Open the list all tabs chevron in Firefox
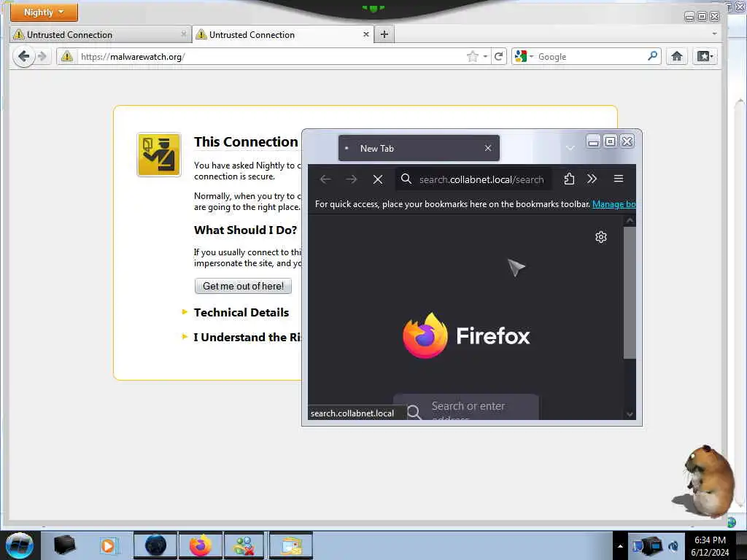Image resolution: width=747 pixels, height=560 pixels. [x=570, y=148]
